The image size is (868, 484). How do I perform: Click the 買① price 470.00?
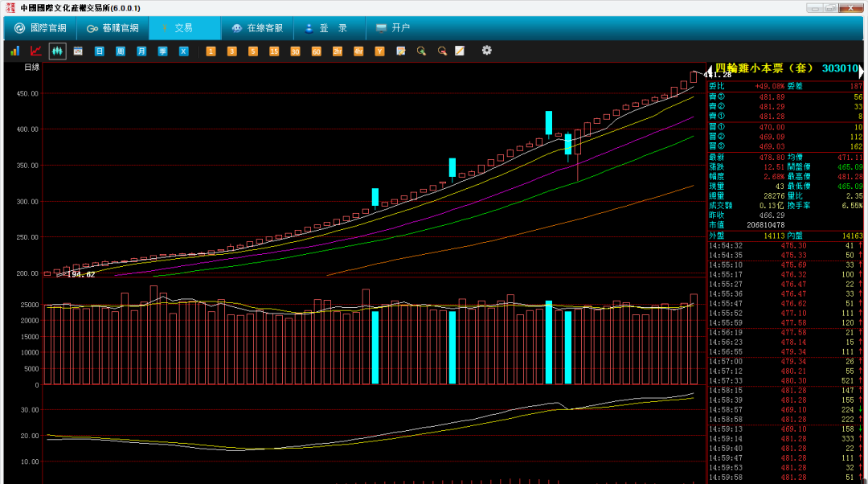click(x=772, y=127)
